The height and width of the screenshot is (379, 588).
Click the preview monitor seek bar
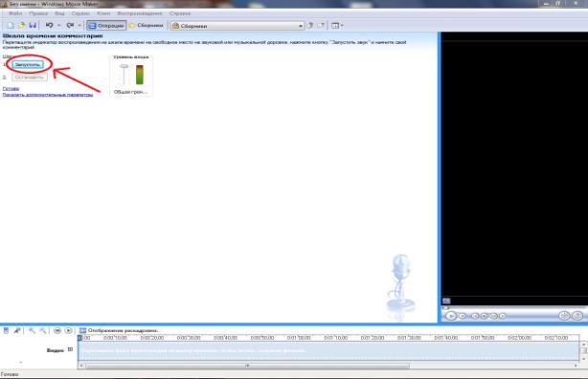click(514, 308)
